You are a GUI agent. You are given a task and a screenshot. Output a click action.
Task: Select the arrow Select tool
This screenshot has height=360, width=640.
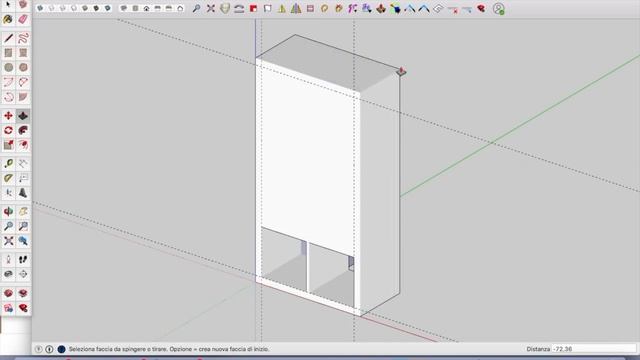(x=8, y=4)
